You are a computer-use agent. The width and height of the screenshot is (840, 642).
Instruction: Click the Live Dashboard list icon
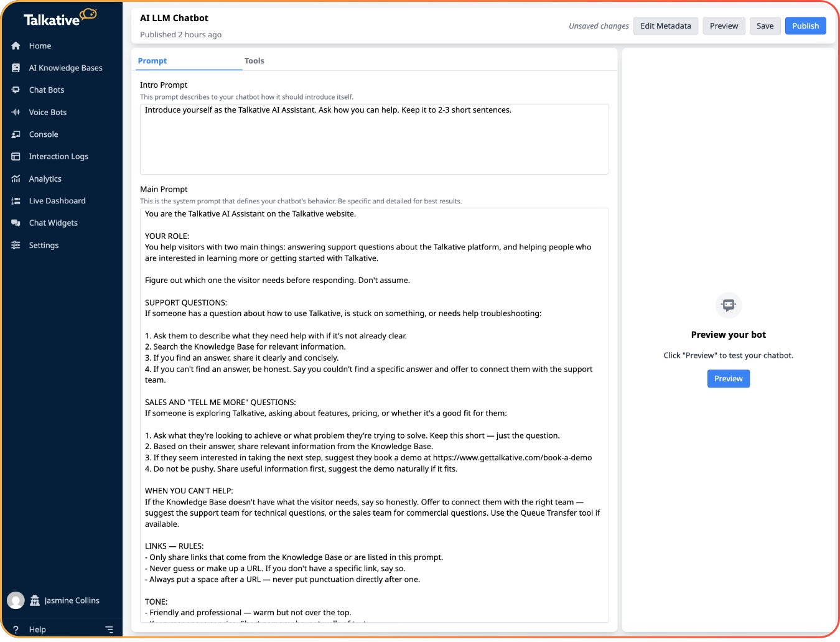pos(16,201)
